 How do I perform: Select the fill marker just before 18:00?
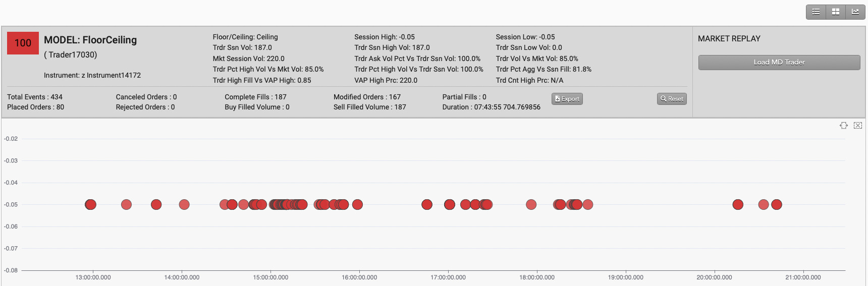[x=531, y=204]
